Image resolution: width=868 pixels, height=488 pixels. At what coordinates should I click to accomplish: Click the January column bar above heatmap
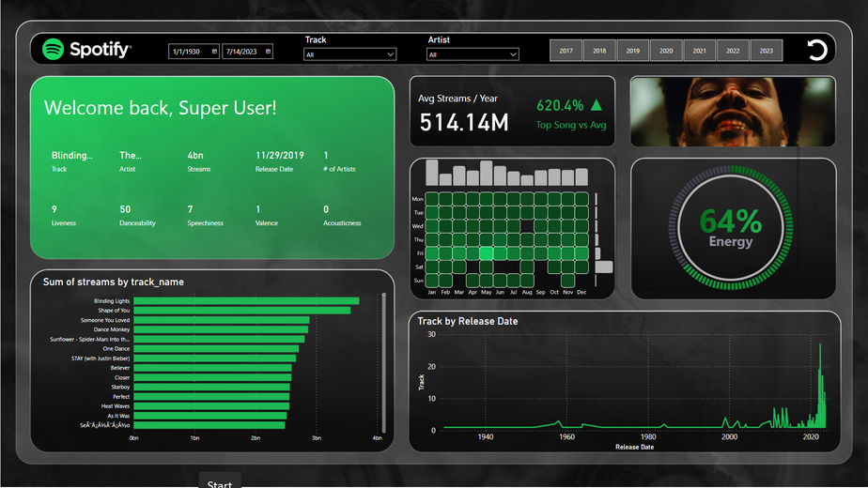click(x=432, y=173)
